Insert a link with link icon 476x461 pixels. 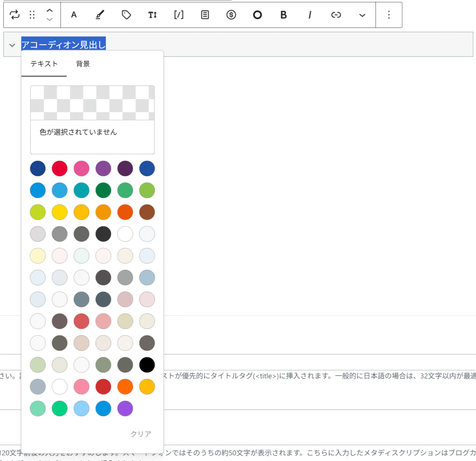click(336, 15)
